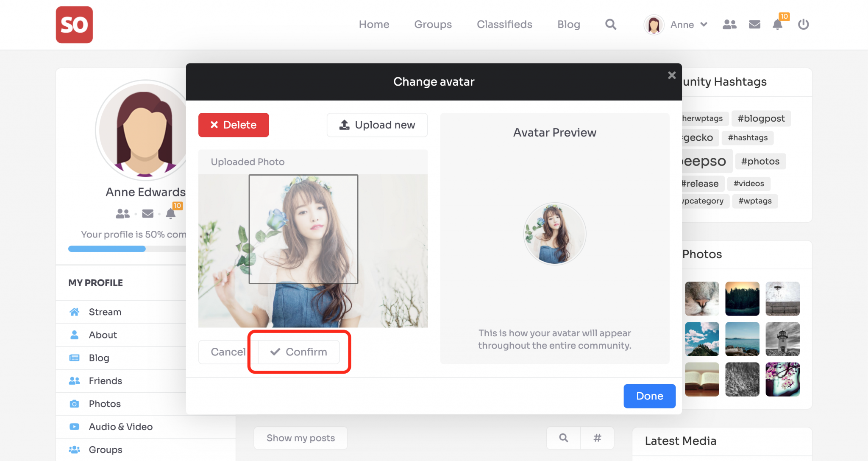Open the site search magnifier icon
The width and height of the screenshot is (868, 461).
[x=610, y=24]
